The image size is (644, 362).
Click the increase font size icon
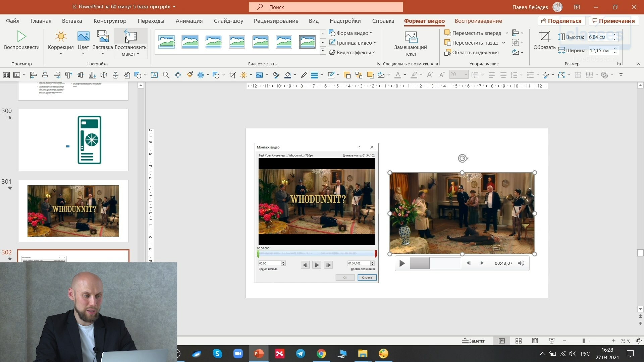pyautogui.click(x=430, y=75)
